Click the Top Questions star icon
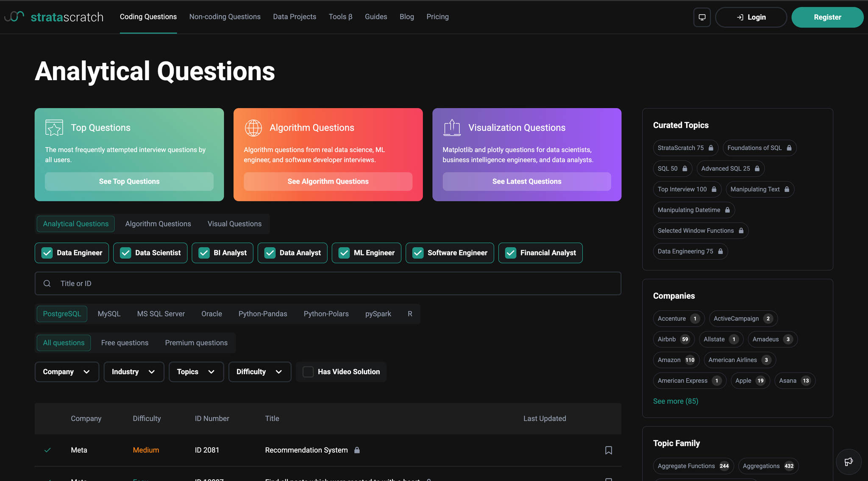Image resolution: width=868 pixels, height=481 pixels. point(54,128)
